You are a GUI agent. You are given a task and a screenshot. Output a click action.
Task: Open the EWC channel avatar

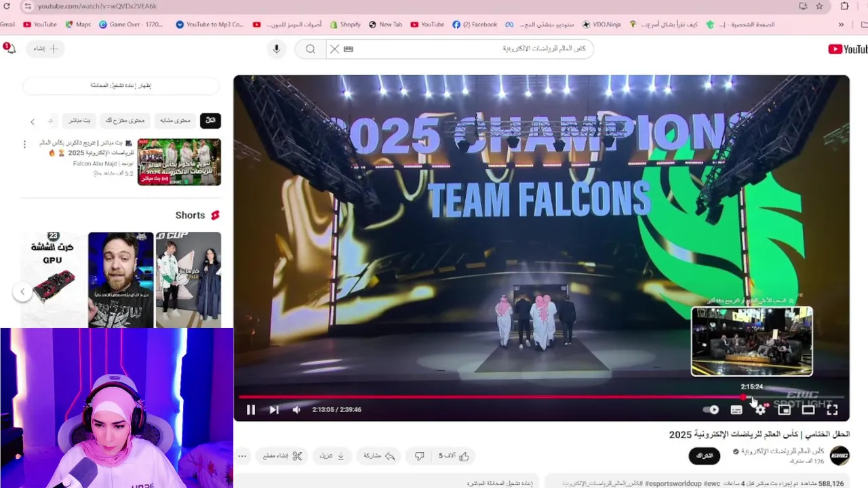click(x=840, y=455)
